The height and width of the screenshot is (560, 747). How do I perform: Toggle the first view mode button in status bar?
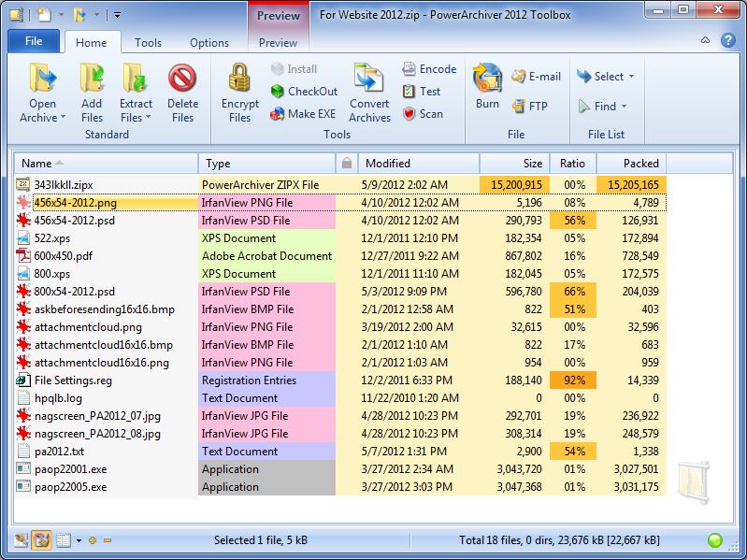(22, 540)
